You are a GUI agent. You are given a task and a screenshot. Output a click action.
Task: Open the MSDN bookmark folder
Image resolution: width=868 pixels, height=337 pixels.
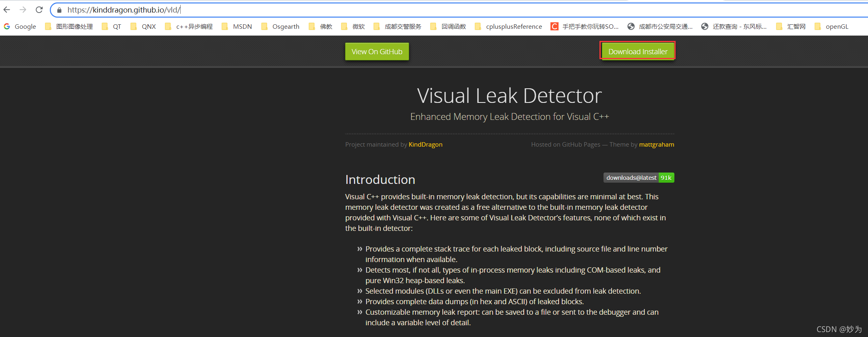click(x=237, y=26)
